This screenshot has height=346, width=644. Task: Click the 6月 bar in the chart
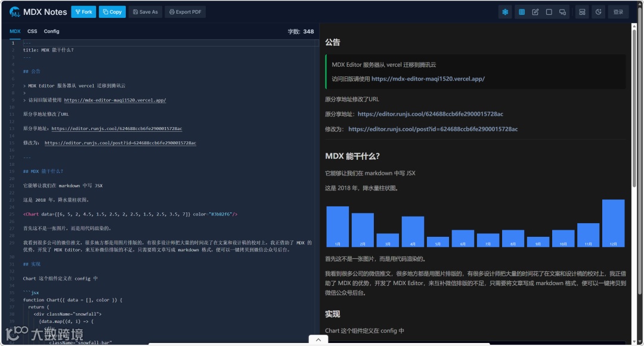[x=463, y=239]
